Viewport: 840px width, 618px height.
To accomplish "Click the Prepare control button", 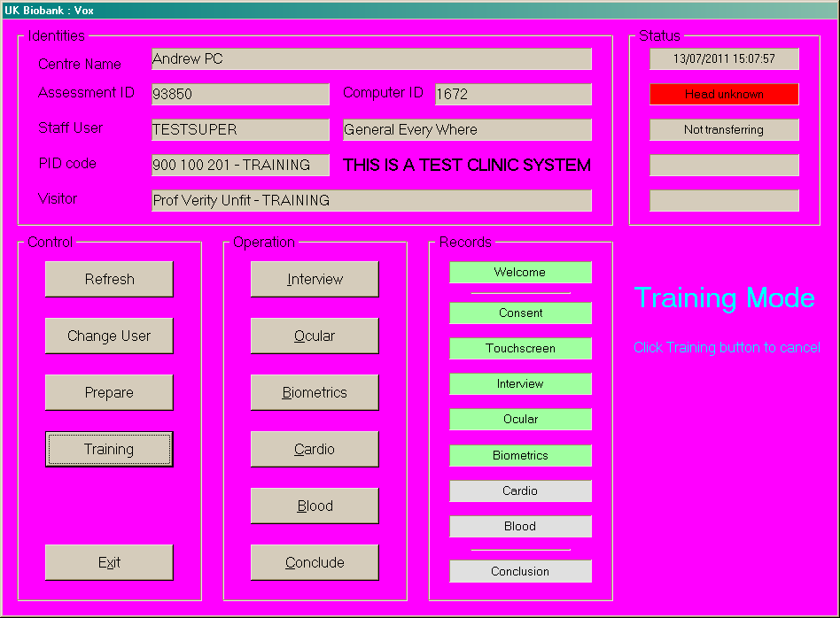I will point(109,392).
